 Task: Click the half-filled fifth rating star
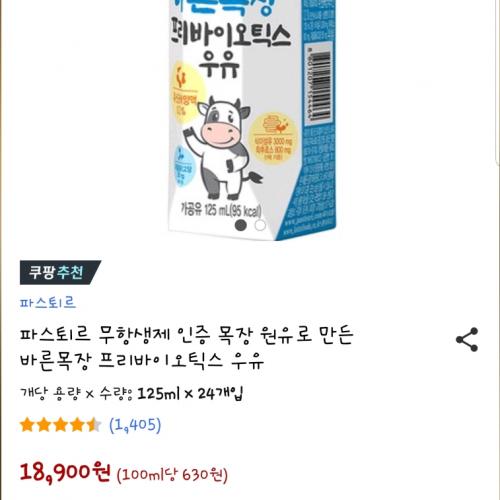point(94,425)
